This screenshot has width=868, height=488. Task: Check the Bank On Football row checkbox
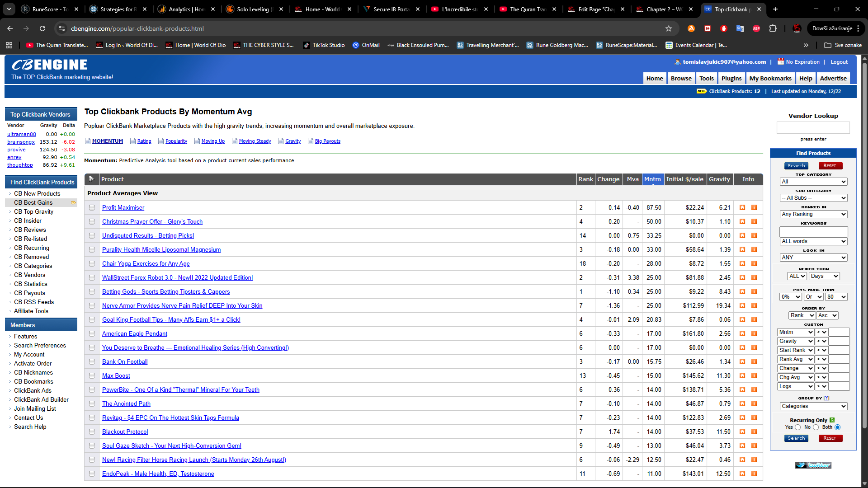(92, 361)
